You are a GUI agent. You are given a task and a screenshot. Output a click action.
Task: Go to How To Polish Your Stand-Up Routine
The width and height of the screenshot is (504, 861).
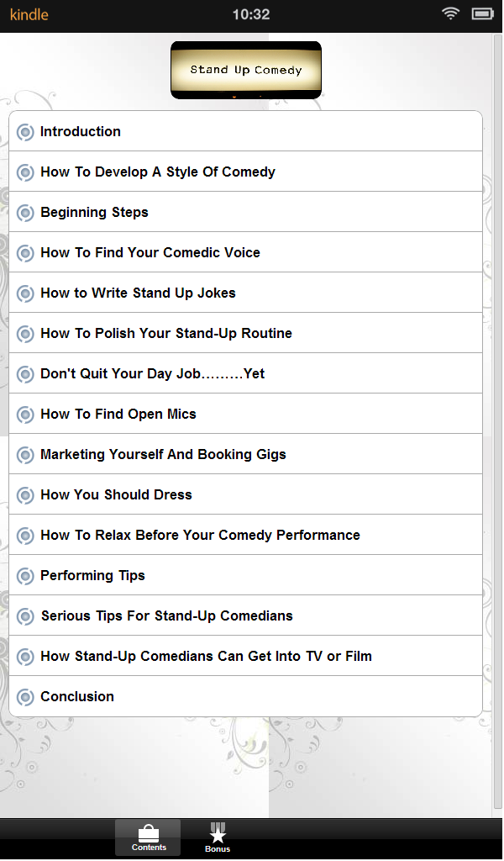click(166, 333)
